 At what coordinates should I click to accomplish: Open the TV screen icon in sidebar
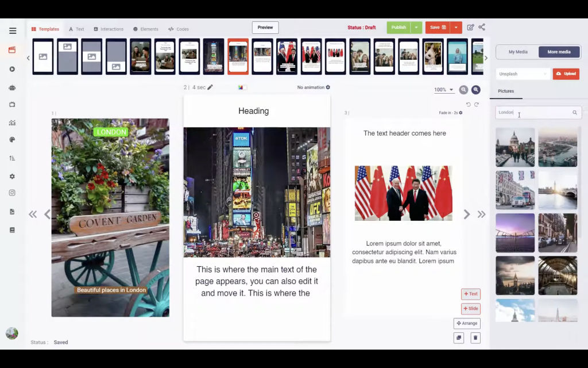pyautogui.click(x=12, y=105)
